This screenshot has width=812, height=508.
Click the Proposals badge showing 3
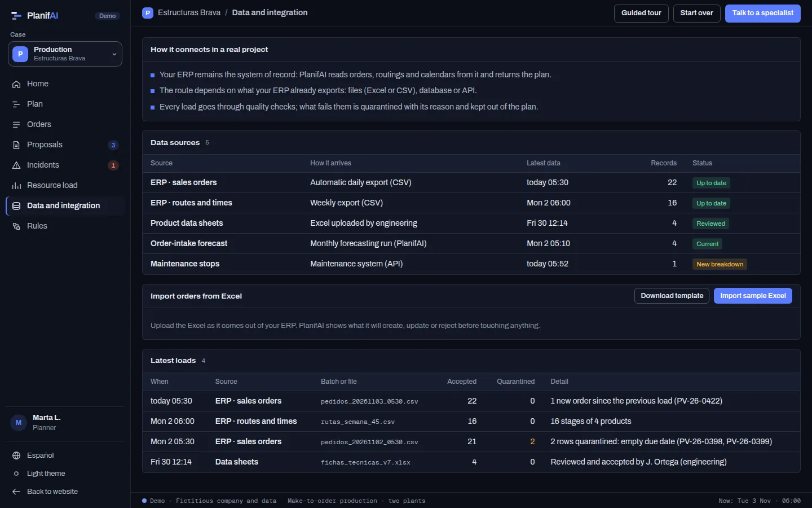pyautogui.click(x=113, y=145)
